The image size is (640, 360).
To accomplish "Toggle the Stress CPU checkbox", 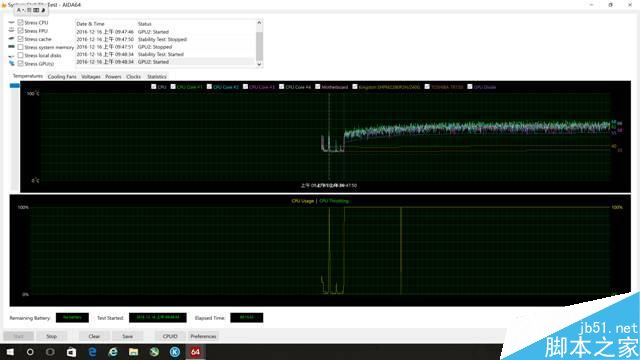I will pyautogui.click(x=20, y=22).
